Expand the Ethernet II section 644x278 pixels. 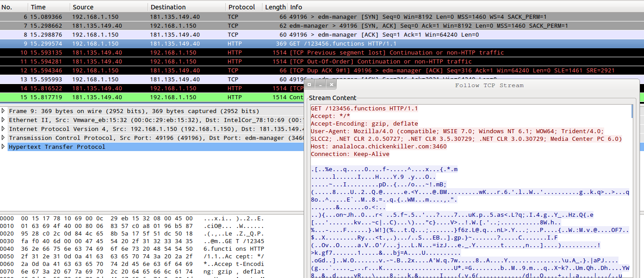point(4,120)
